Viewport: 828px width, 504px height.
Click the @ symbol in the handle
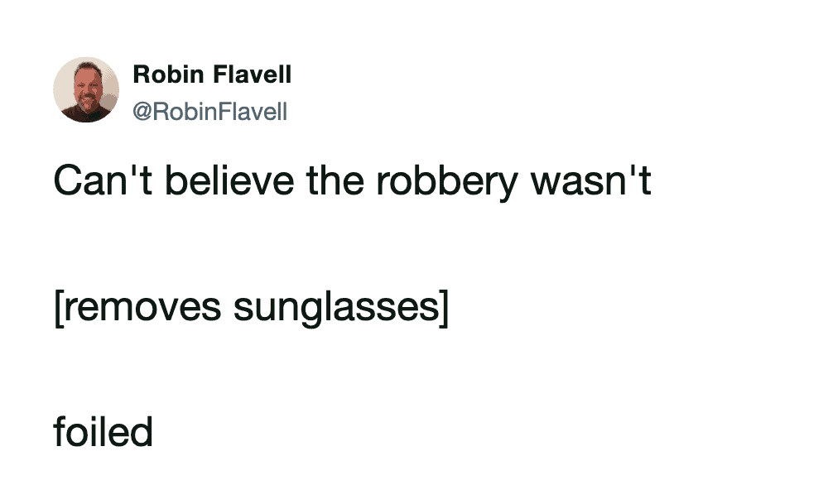pyautogui.click(x=142, y=111)
